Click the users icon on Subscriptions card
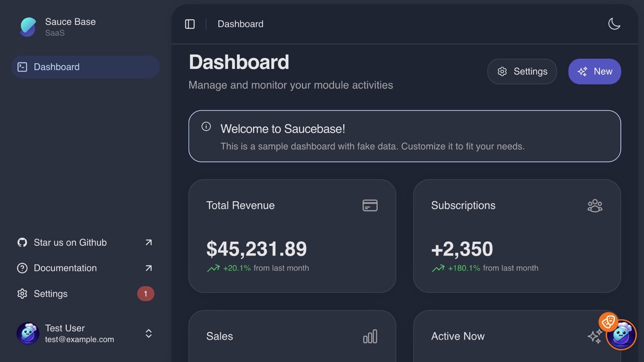This screenshot has height=362, width=644. 595,205
